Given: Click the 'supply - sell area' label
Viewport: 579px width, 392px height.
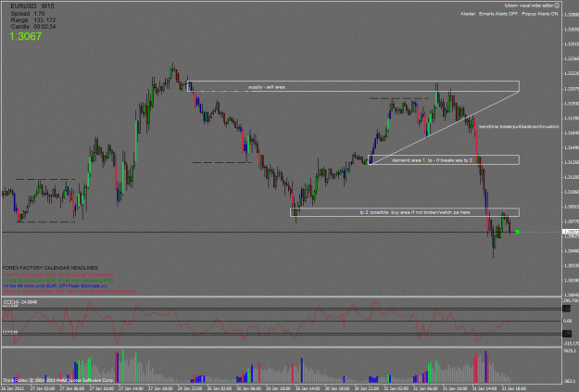Looking at the screenshot, I should click(266, 87).
